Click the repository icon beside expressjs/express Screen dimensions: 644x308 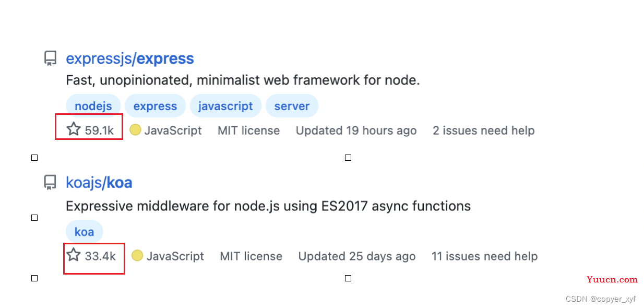[50, 58]
